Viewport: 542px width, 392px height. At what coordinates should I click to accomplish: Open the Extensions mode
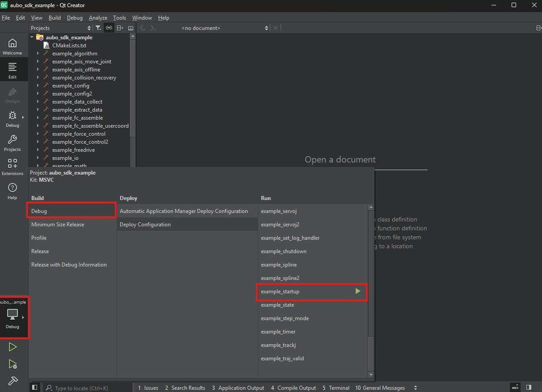coord(13,167)
